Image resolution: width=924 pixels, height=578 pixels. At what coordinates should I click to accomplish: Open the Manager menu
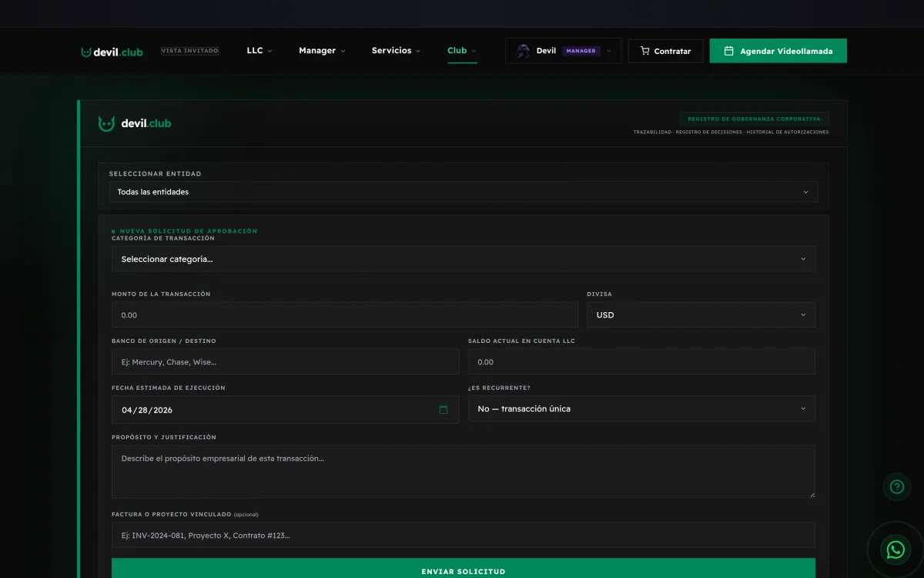click(322, 51)
